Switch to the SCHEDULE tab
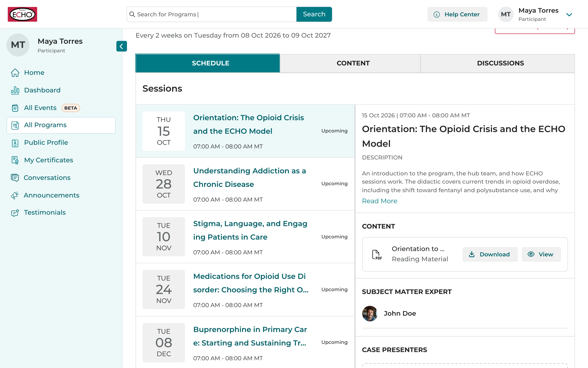The height and width of the screenshot is (368, 588). pyautogui.click(x=208, y=63)
